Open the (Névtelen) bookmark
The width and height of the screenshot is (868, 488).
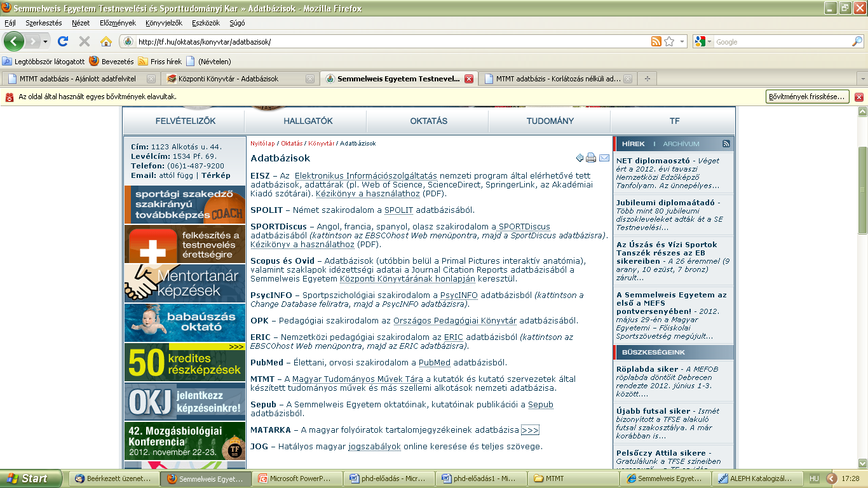pos(208,62)
